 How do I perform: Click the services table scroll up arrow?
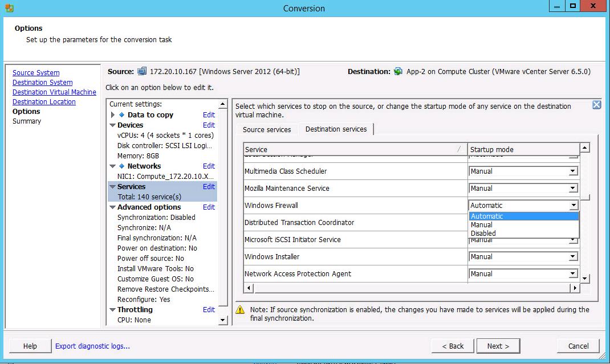point(585,148)
